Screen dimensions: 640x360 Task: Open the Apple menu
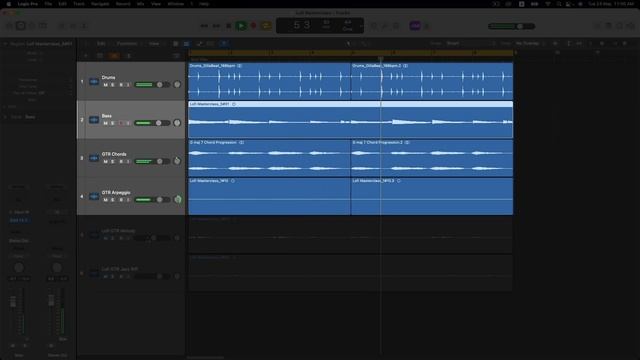(x=8, y=4)
